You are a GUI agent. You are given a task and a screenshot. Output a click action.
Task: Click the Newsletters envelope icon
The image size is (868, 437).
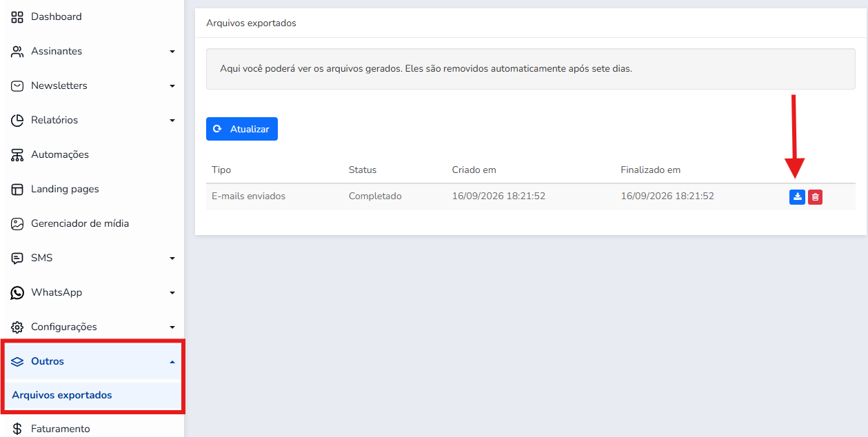17,85
